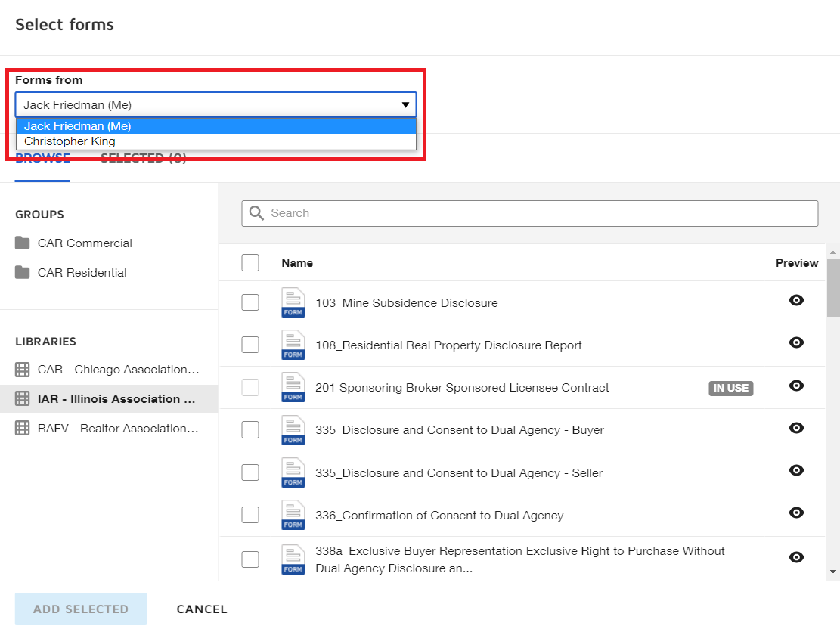Open CAR - Chicago Association library
This screenshot has height=632, width=840.
pos(117,370)
